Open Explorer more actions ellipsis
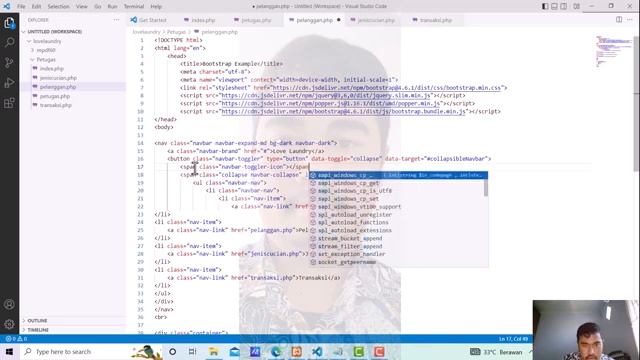Image resolution: width=640 pixels, height=360 pixels. tap(116, 20)
